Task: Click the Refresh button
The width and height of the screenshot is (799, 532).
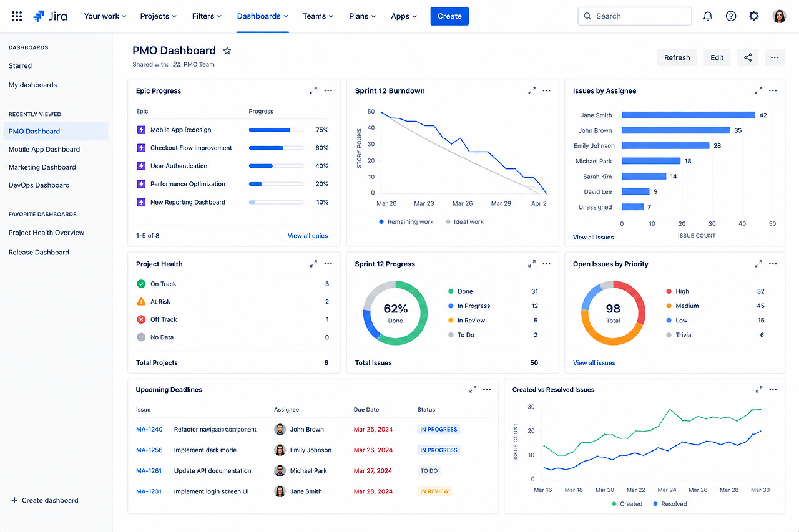Action: (x=677, y=57)
